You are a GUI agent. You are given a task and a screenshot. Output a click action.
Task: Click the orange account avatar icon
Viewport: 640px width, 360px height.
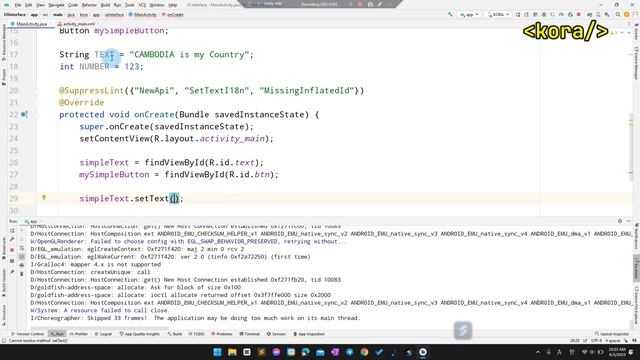pos(627,15)
